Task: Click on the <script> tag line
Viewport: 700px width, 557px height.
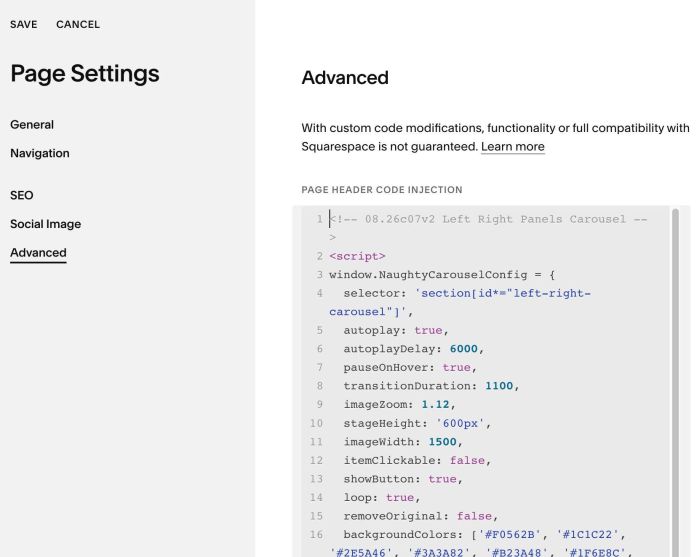Action: coord(357,256)
